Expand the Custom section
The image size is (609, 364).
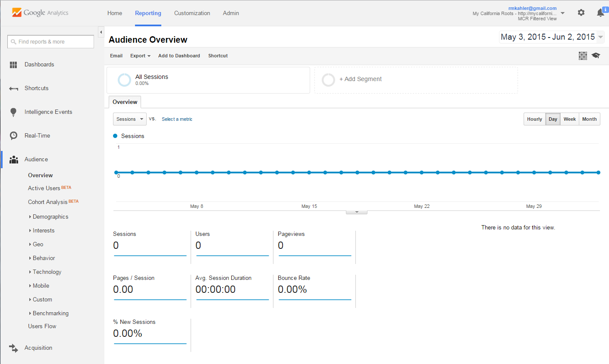(x=41, y=299)
